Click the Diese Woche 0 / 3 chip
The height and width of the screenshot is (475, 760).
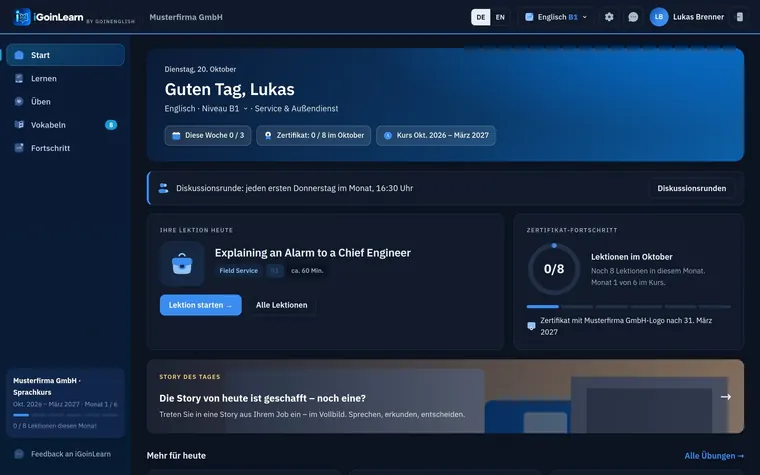coord(208,136)
